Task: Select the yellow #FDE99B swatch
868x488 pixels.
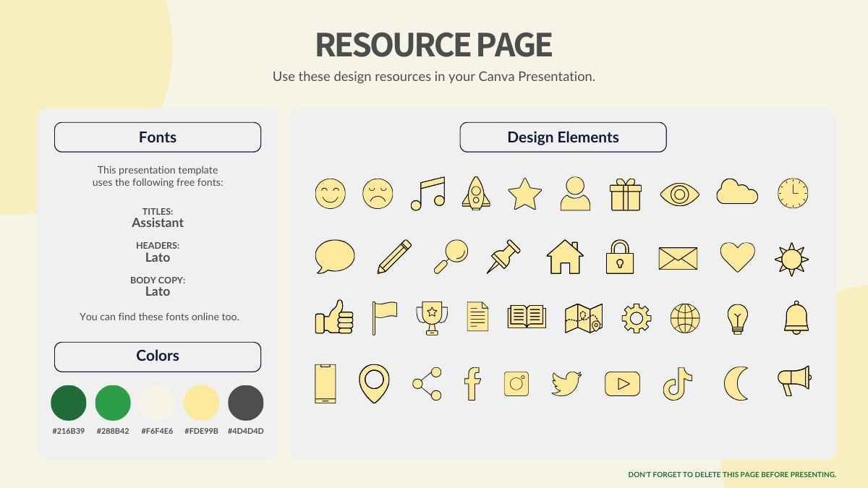Action: 201,403
